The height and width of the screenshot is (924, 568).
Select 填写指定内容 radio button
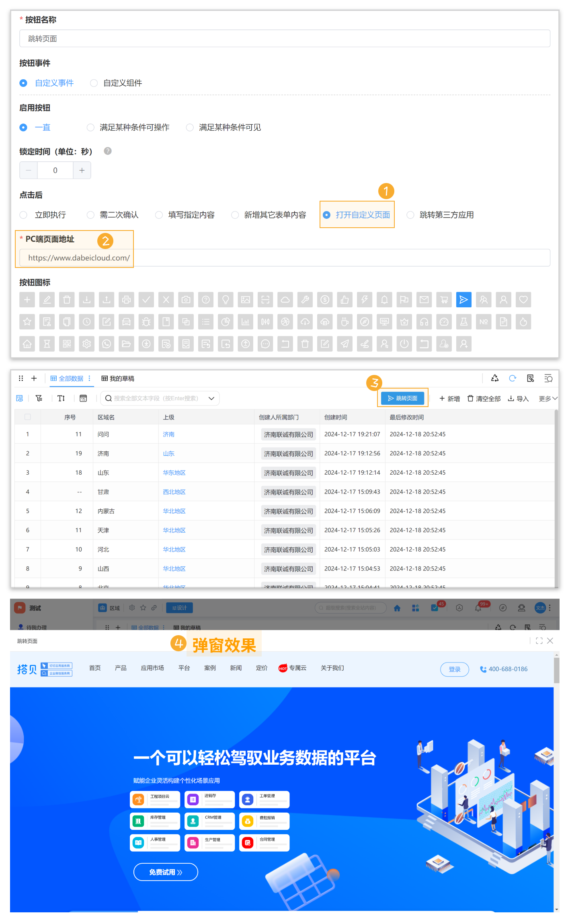(159, 215)
